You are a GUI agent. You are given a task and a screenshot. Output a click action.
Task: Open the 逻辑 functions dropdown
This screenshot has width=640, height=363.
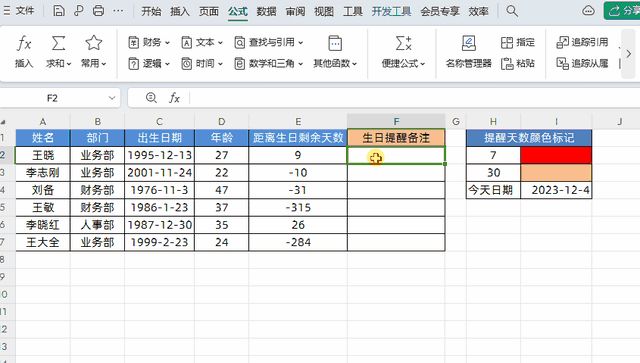tap(149, 63)
